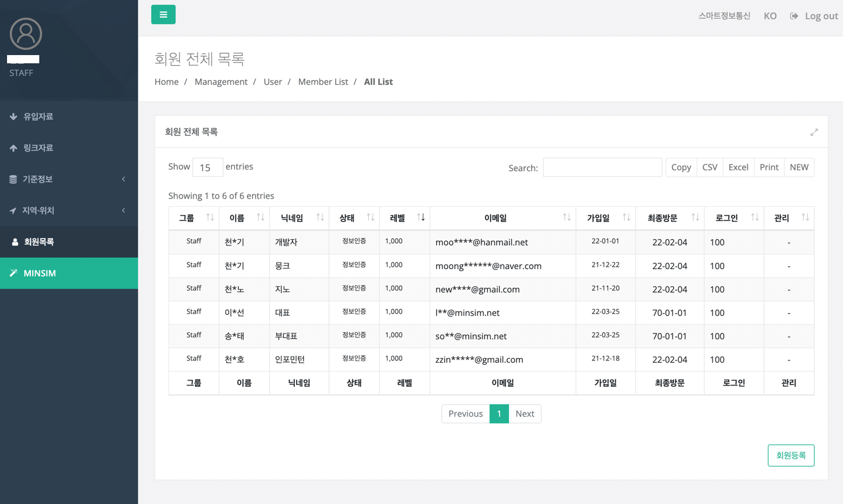Click the Log out icon link
The height and width of the screenshot is (504, 853).
pyautogui.click(x=794, y=16)
